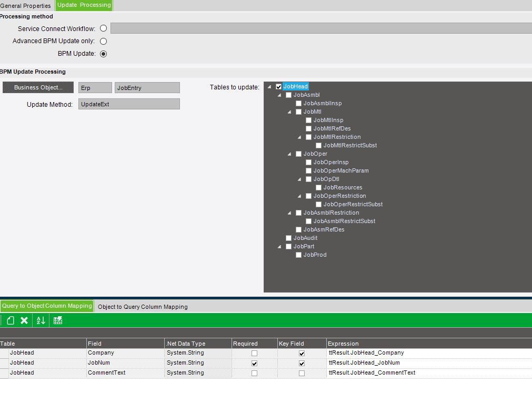Screen dimensions: 532x413
Task: Open the Update Processing tab
Action: click(x=84, y=5)
